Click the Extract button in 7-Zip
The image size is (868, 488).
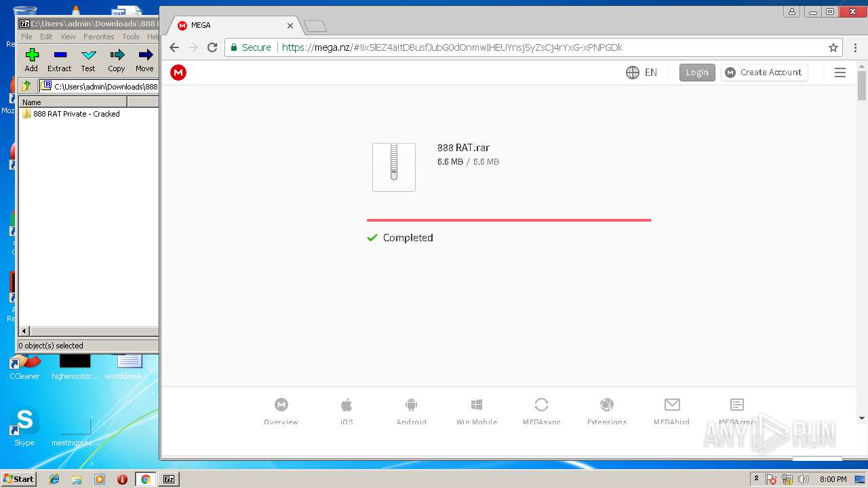[60, 60]
